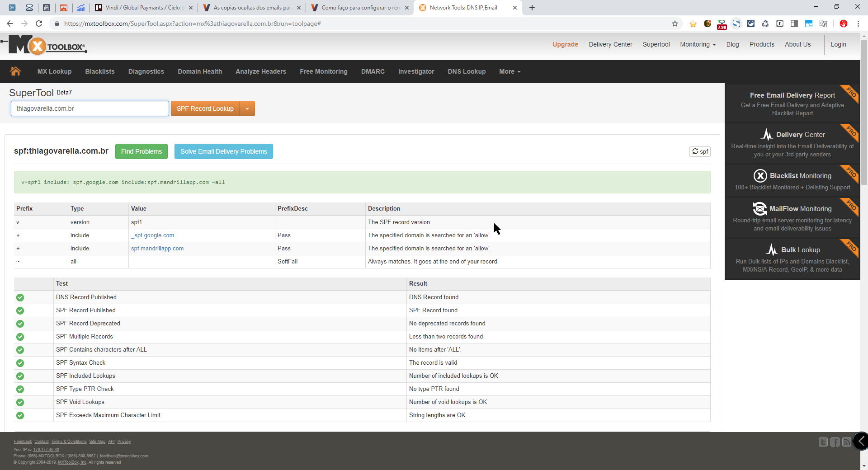Go to home via the orange house icon
Image resolution: width=868 pixels, height=470 pixels.
pos(15,71)
